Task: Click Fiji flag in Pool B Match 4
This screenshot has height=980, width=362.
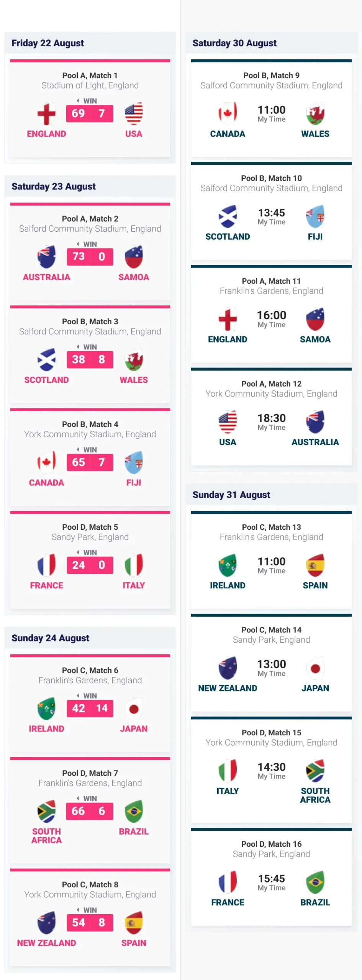Action: pos(134,462)
